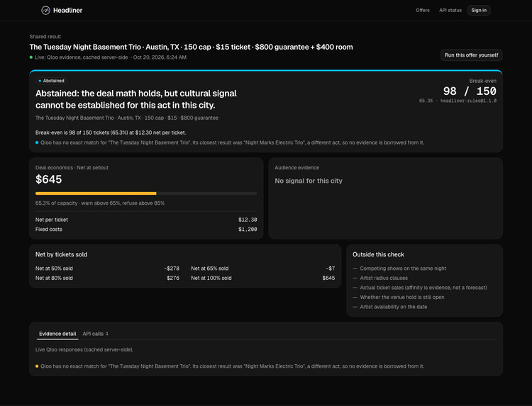Click Net at 80% sold row label
The width and height of the screenshot is (532, 406).
tap(54, 278)
